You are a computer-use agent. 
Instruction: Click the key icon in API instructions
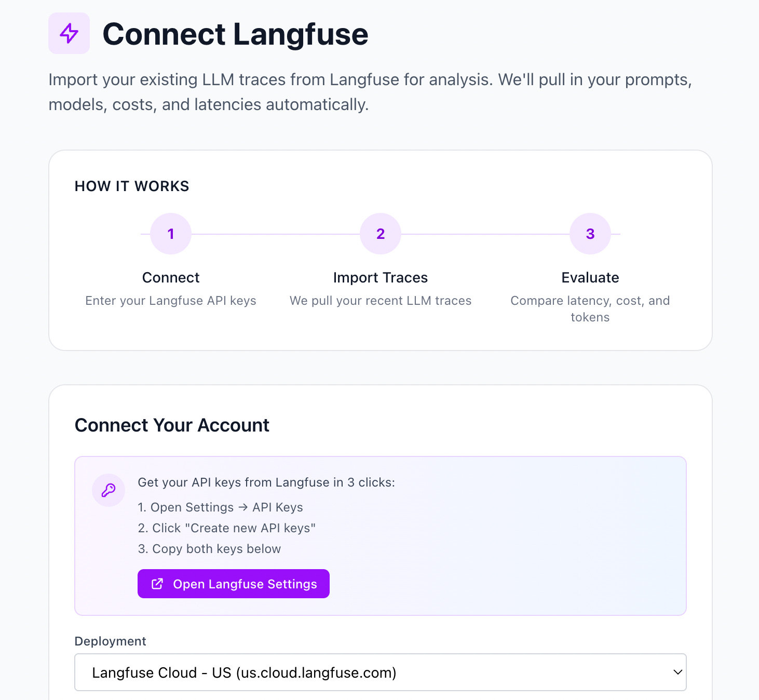click(x=109, y=490)
